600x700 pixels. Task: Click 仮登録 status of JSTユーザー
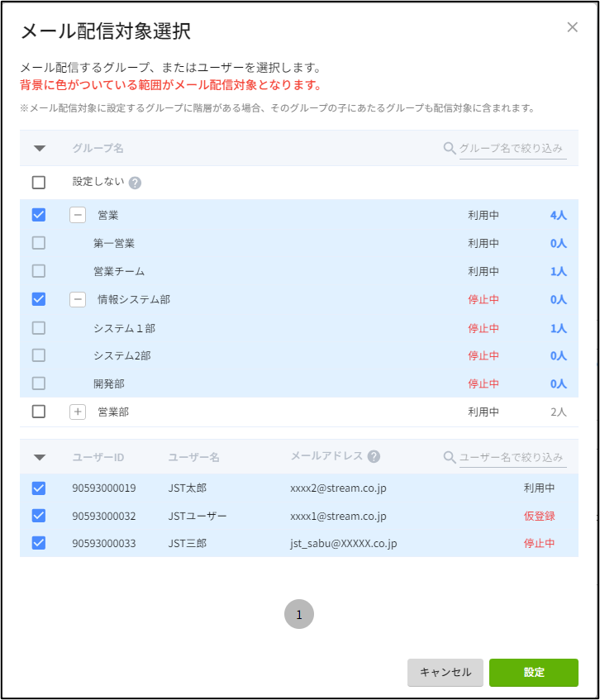pyautogui.click(x=540, y=517)
